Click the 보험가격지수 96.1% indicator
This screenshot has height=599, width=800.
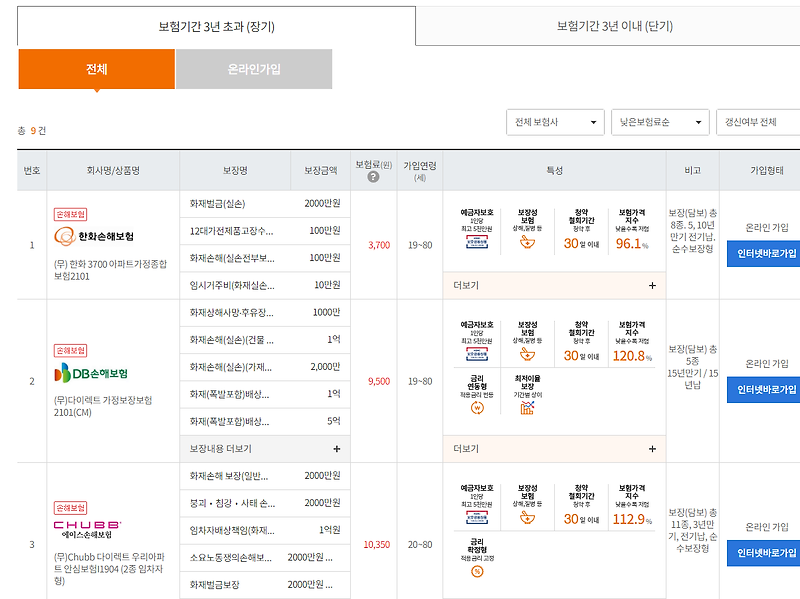tap(632, 230)
